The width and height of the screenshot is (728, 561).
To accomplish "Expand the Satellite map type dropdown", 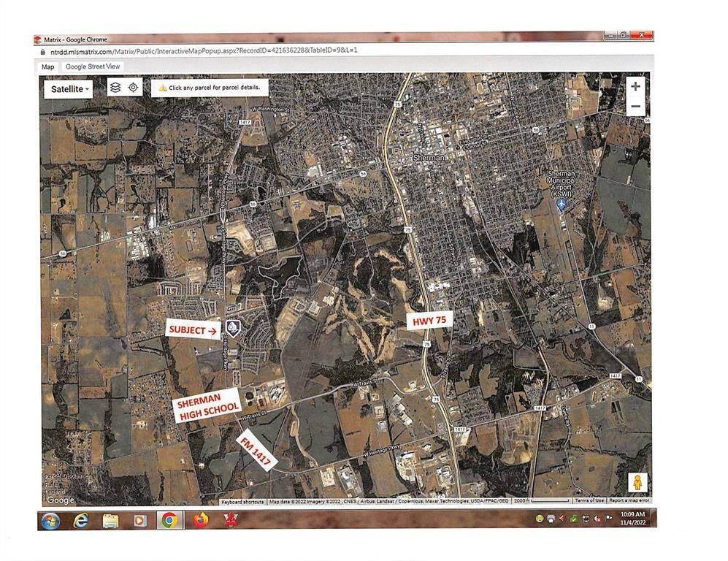I will pos(69,88).
